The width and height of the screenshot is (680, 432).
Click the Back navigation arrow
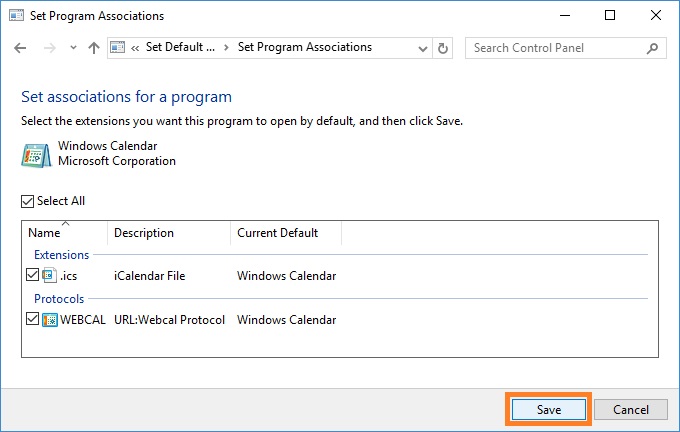(x=20, y=48)
